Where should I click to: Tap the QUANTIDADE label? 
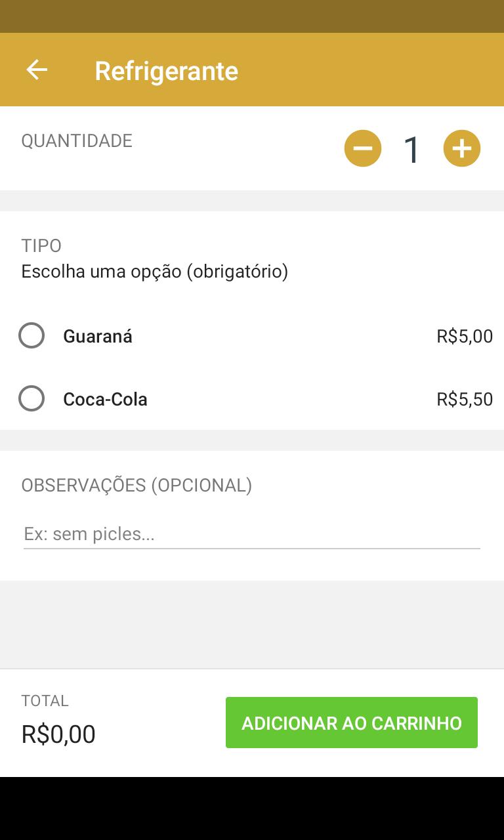click(x=77, y=140)
